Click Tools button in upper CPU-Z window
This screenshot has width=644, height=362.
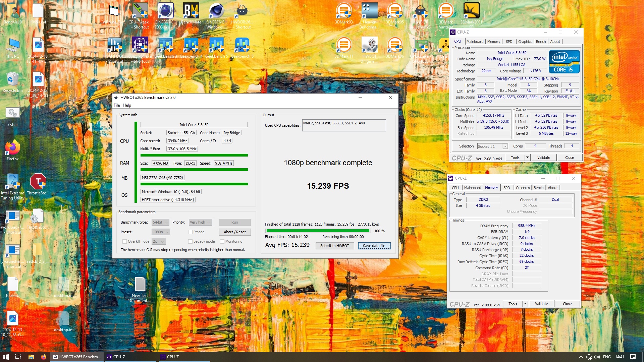pyautogui.click(x=515, y=158)
